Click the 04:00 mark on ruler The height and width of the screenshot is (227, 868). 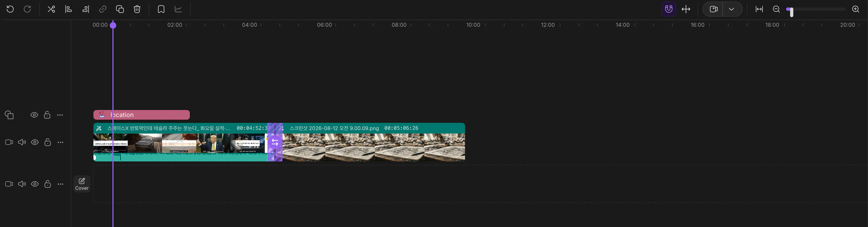[x=249, y=25]
